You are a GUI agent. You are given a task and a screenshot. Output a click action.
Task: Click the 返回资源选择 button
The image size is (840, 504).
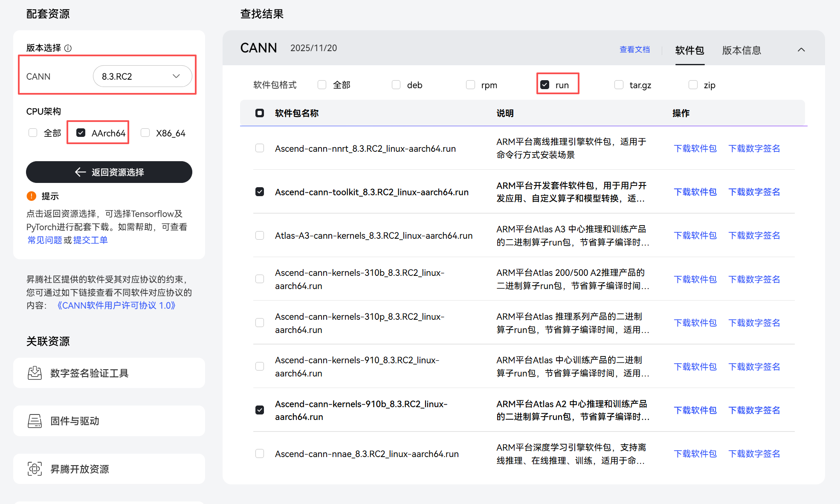pyautogui.click(x=109, y=172)
